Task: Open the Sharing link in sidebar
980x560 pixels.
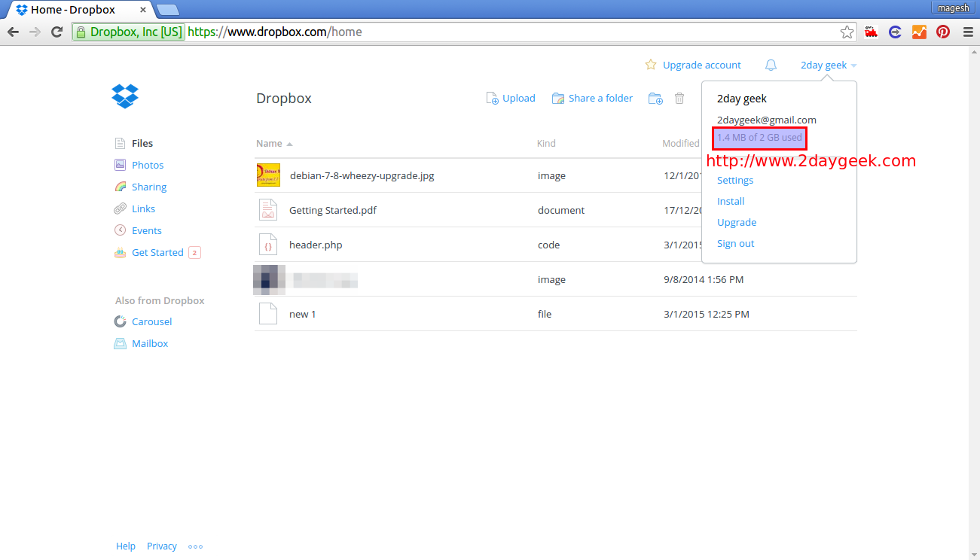Action: [x=149, y=187]
